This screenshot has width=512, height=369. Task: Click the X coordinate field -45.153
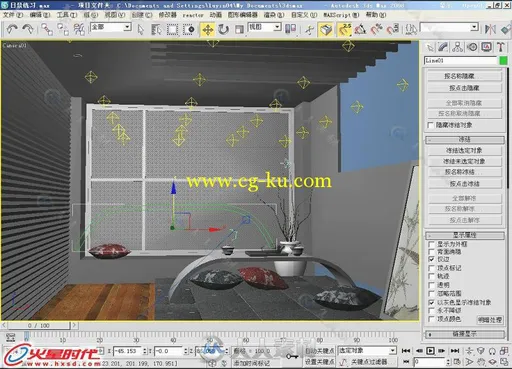coord(128,351)
